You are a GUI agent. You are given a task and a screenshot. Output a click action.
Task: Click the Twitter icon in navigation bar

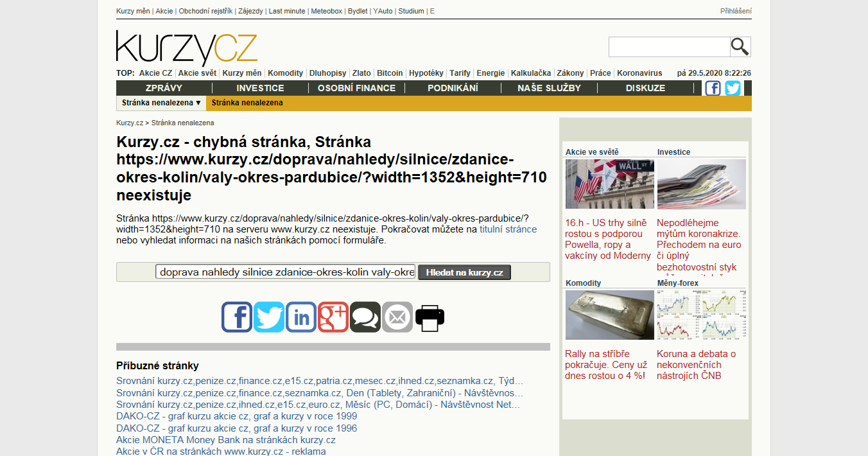click(733, 88)
